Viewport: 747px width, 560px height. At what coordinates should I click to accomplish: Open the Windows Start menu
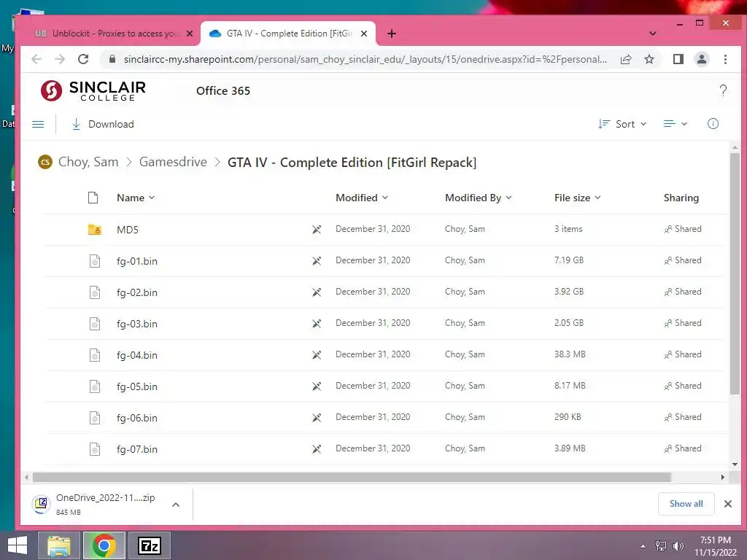[18, 545]
